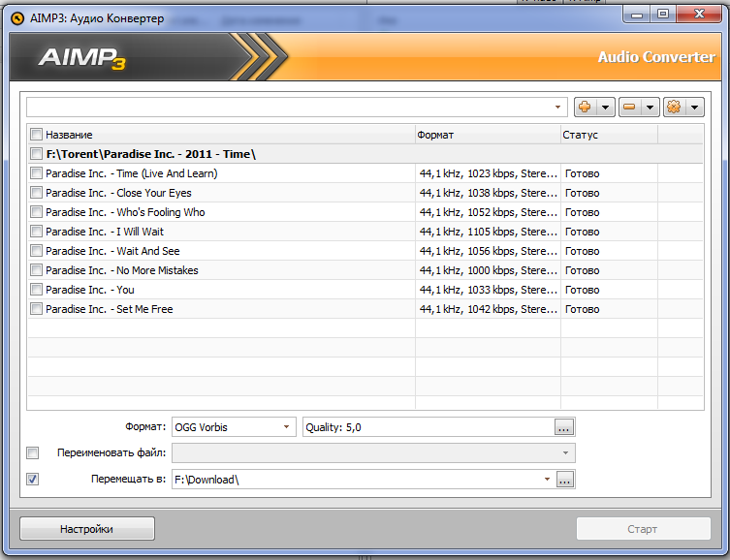Click the orange minus remove files icon
Screen dimensions: 730x560
pyautogui.click(x=629, y=107)
